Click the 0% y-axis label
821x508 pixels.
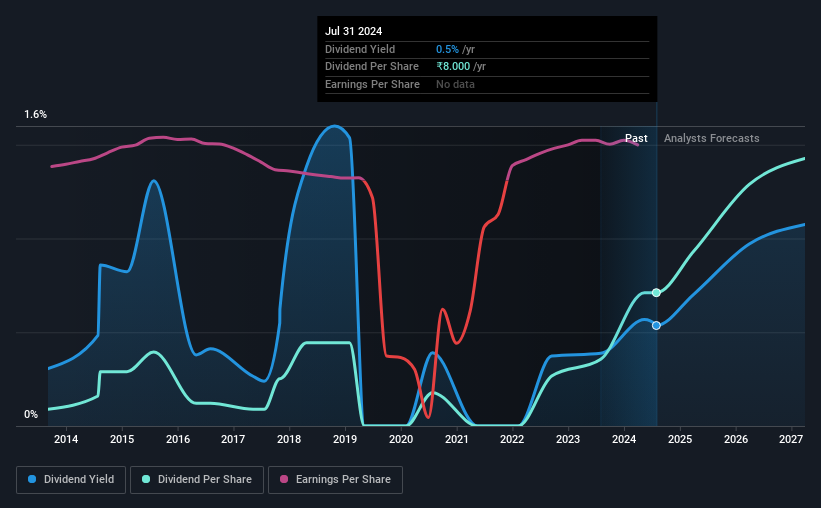(31, 414)
